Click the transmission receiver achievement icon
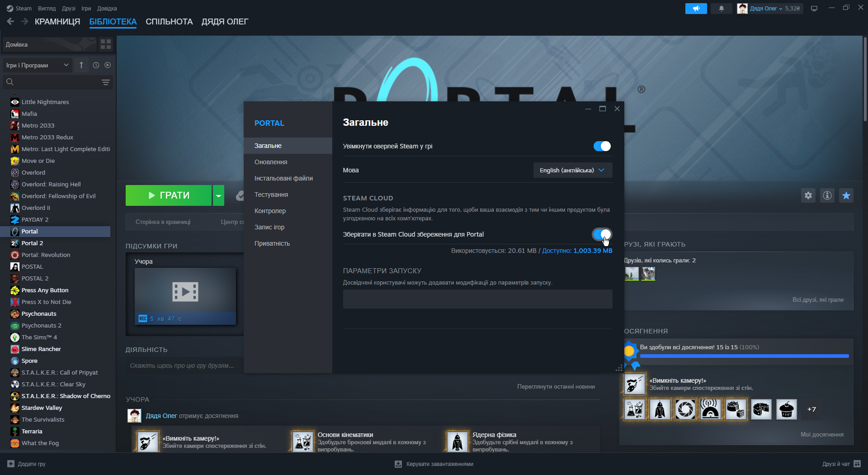This screenshot has height=475, width=868. (711, 409)
